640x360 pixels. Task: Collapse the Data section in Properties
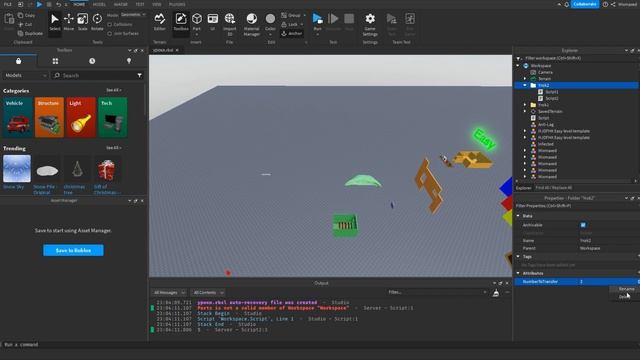point(518,216)
